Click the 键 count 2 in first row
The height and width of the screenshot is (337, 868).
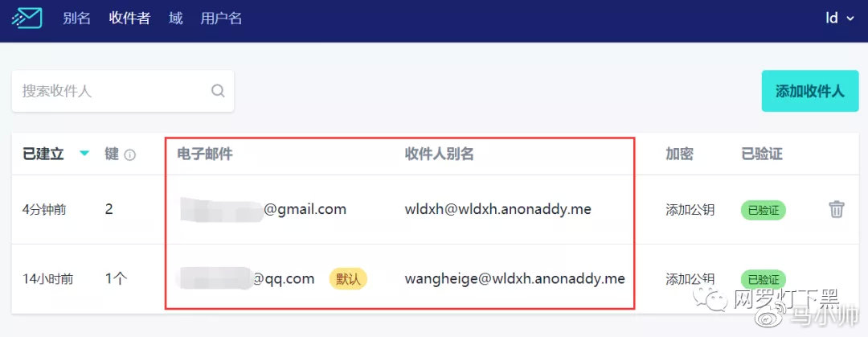[x=109, y=209]
